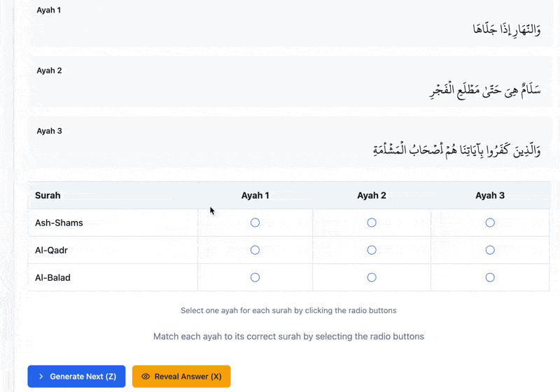Screen dimensions: 560x392
Task: Choose Al-Qadr radio under Ayah 2
Action: pos(372,250)
